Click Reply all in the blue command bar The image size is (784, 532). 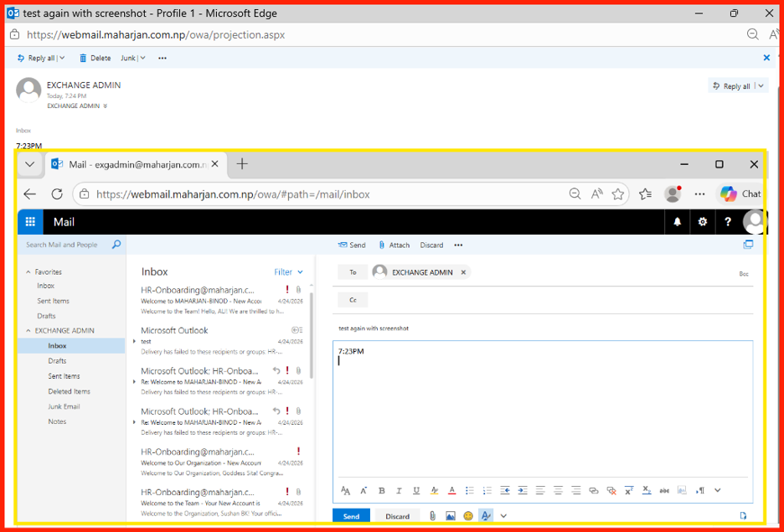pos(36,58)
